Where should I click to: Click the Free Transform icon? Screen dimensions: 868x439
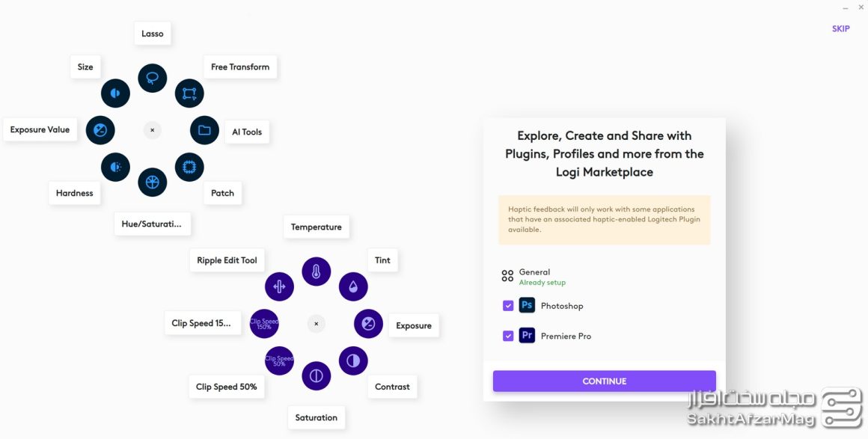click(x=189, y=93)
